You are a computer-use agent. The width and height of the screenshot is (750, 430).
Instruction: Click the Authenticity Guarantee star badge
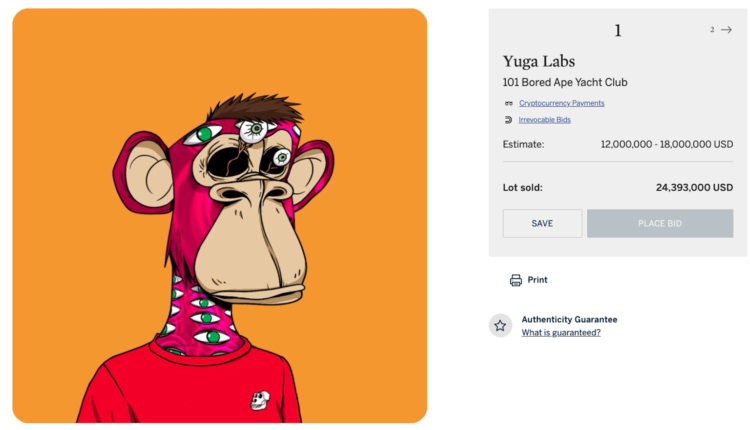500,325
